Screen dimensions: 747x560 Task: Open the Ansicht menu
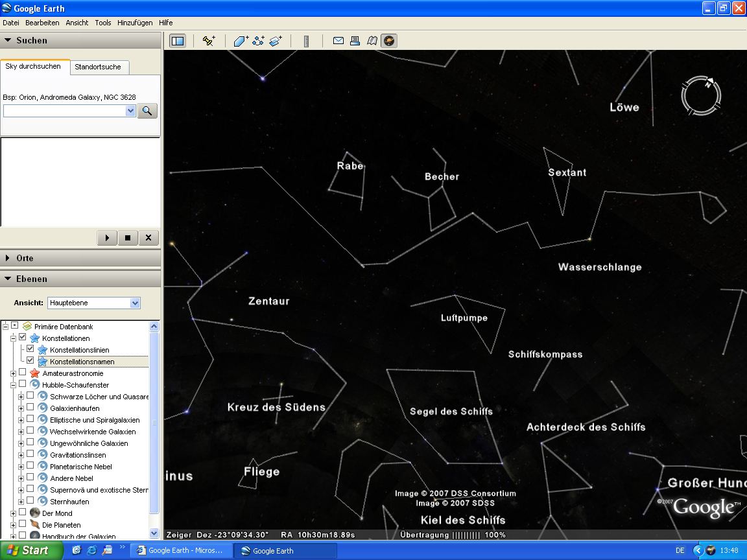pyautogui.click(x=77, y=23)
